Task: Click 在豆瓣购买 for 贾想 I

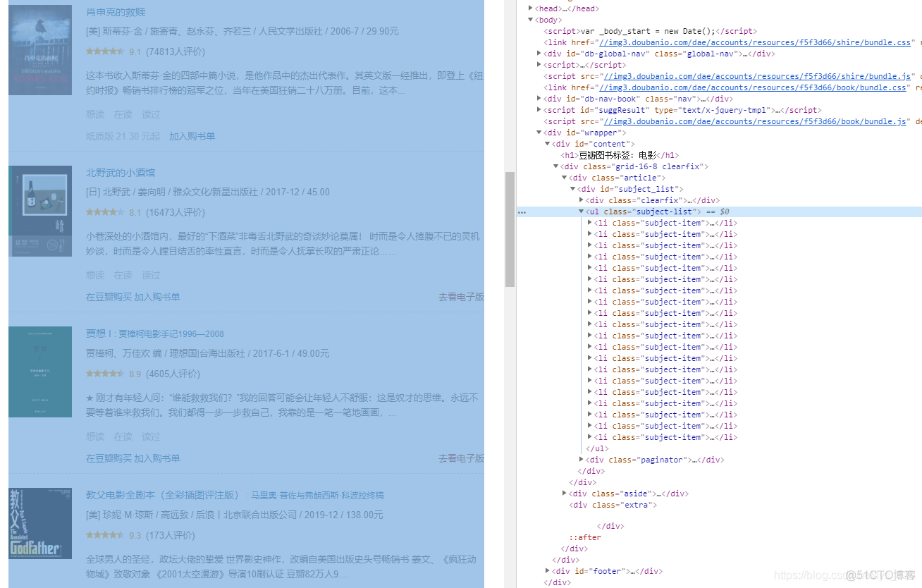Action: pos(109,458)
